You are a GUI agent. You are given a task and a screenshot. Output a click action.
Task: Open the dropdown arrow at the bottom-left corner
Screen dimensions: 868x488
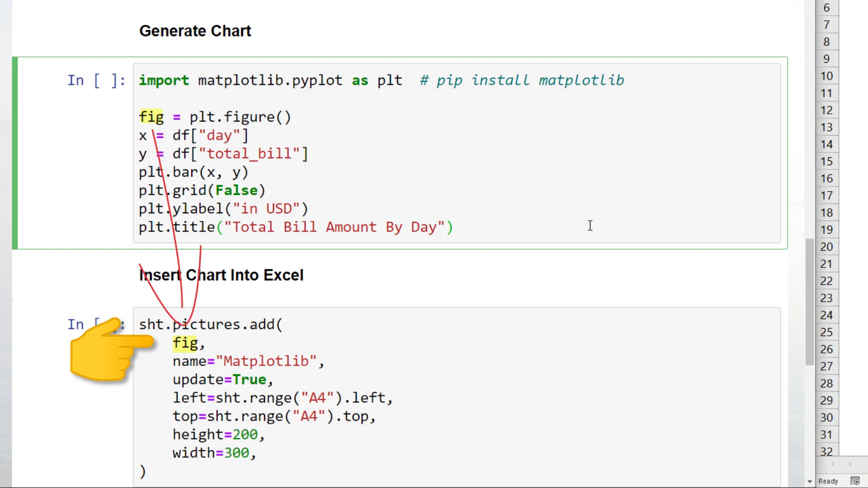(x=811, y=481)
